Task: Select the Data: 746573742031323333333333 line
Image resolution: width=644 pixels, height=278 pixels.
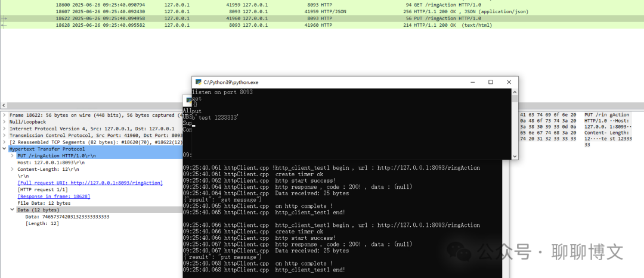Action: pos(67,217)
